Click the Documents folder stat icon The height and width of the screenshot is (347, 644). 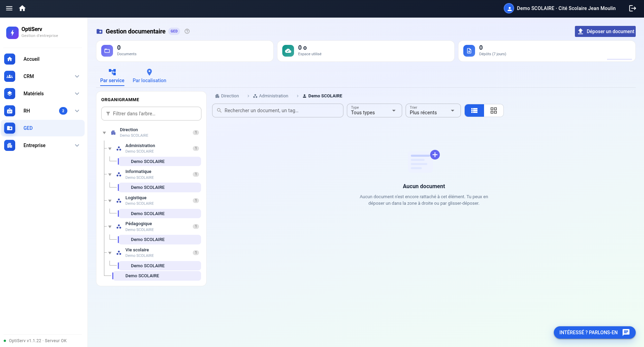[x=107, y=51]
